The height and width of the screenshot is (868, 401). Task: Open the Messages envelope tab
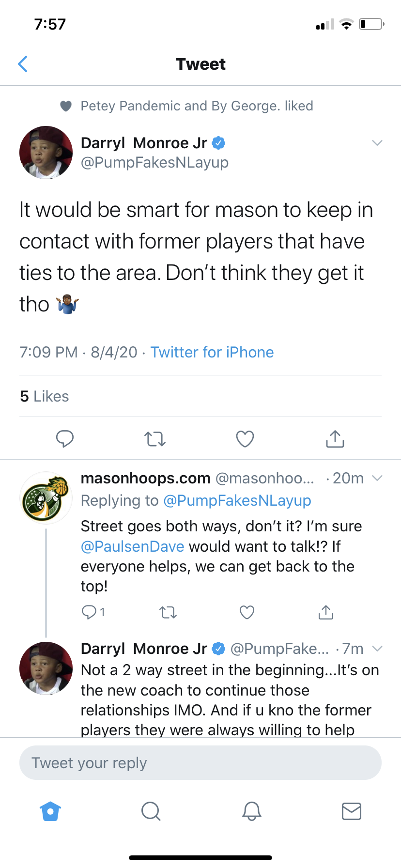352,811
